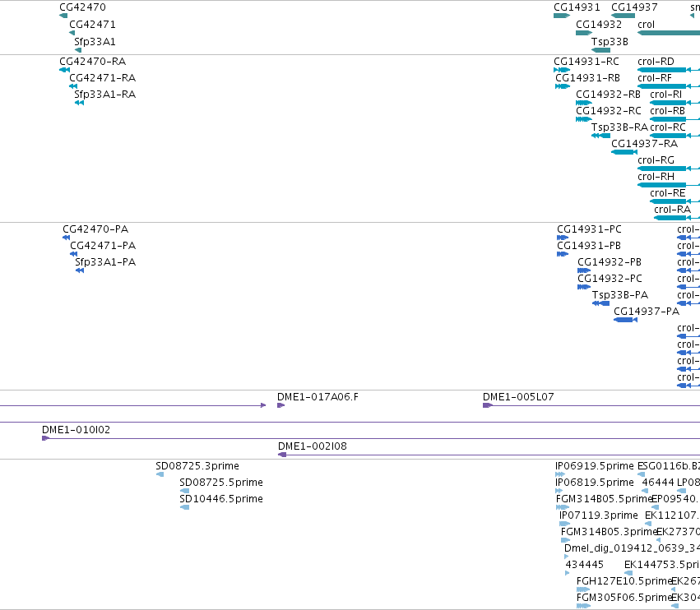Click the crol-RG label text
Image resolution: width=700 pixels, height=610 pixels.
click(x=656, y=160)
